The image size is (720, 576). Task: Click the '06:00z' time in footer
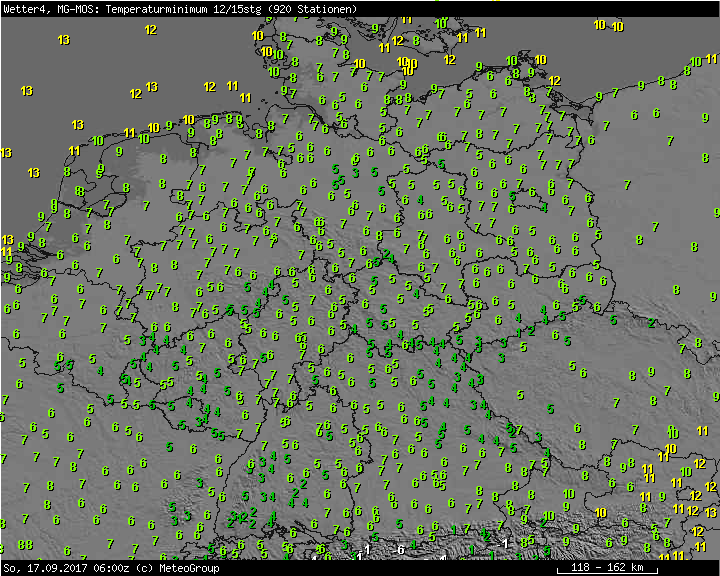tap(112, 568)
